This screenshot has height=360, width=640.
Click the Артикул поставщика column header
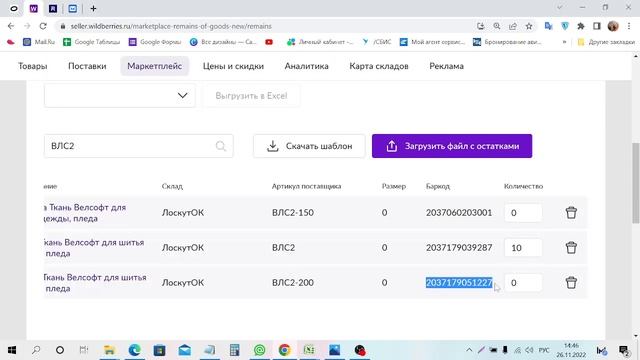pos(307,186)
